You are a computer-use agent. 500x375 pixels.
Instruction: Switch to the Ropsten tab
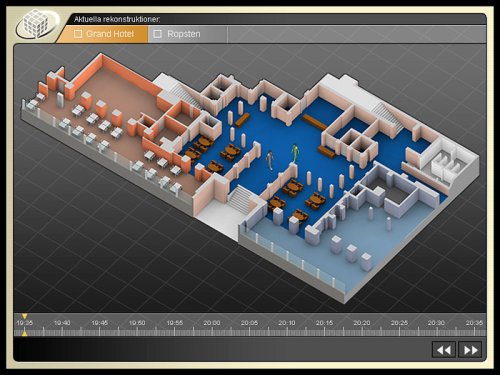pyautogui.click(x=188, y=34)
